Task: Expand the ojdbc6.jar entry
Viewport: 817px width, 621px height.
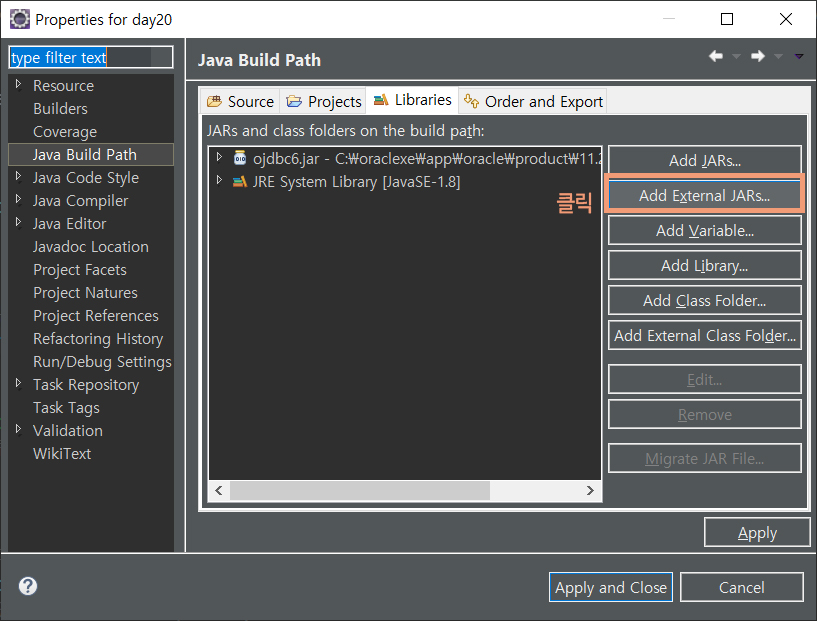Action: (219, 157)
